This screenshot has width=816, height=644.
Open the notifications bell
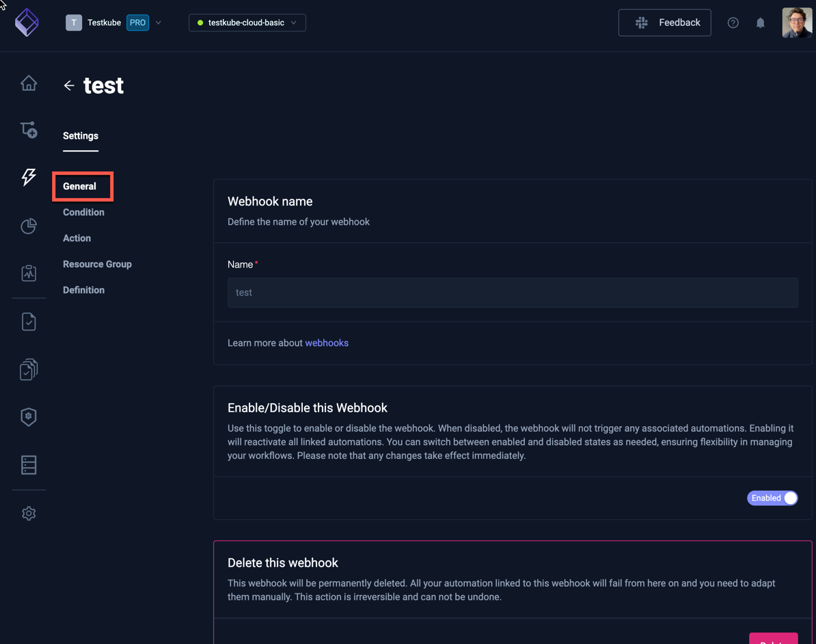(760, 23)
